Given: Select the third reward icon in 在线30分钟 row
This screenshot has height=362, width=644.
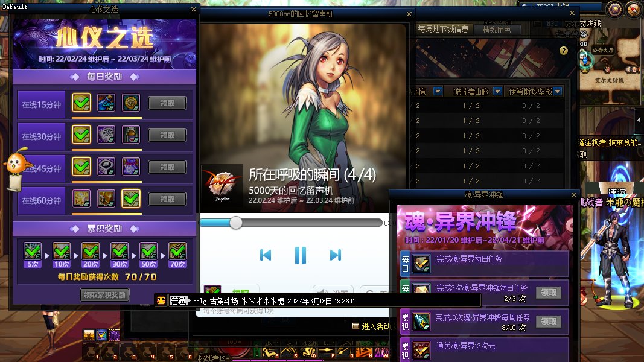Looking at the screenshot, I should (131, 135).
